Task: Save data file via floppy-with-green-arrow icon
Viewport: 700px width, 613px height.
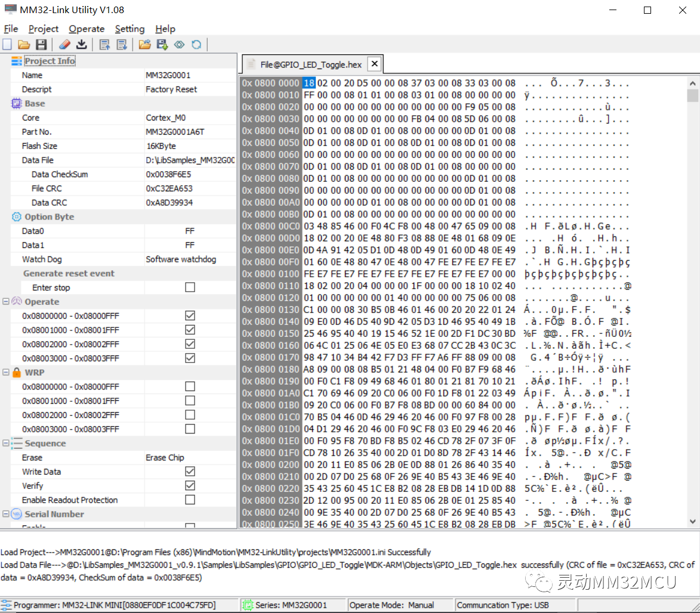Action: pos(162,45)
